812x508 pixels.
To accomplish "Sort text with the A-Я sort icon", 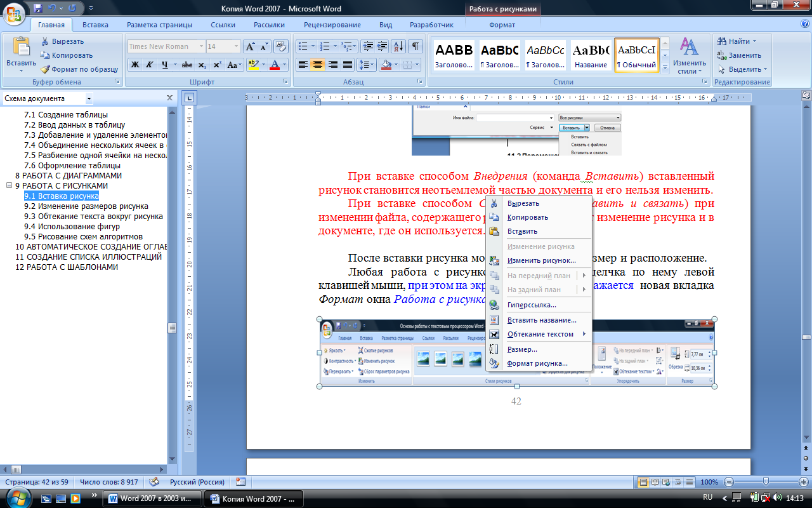I will (399, 46).
